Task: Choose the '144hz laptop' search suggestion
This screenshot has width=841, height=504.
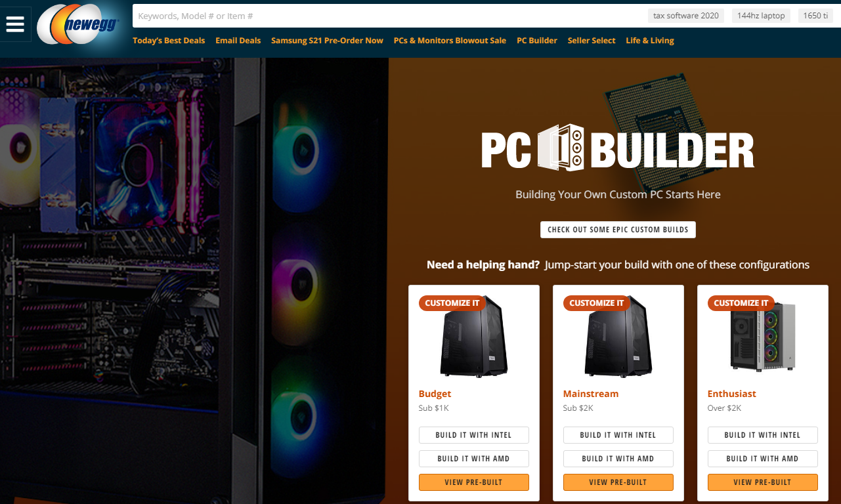Action: pyautogui.click(x=761, y=16)
